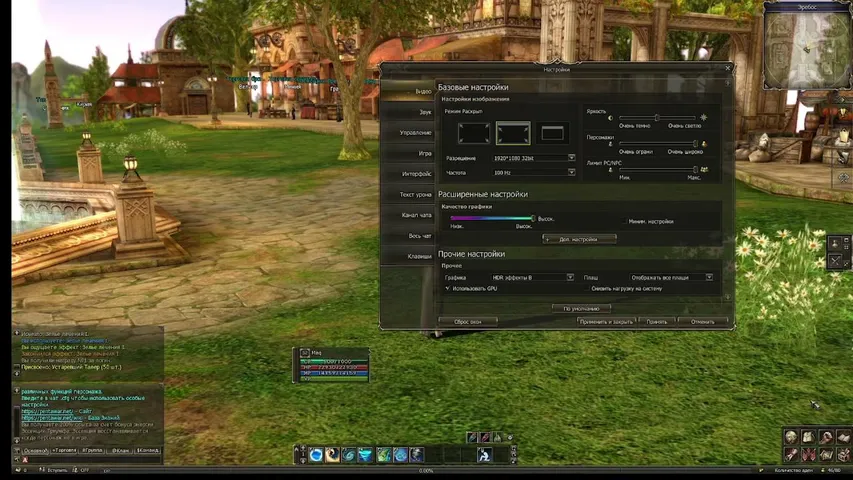Click the blue potion auto-use slot
The height and width of the screenshot is (480, 853).
[x=472, y=437]
